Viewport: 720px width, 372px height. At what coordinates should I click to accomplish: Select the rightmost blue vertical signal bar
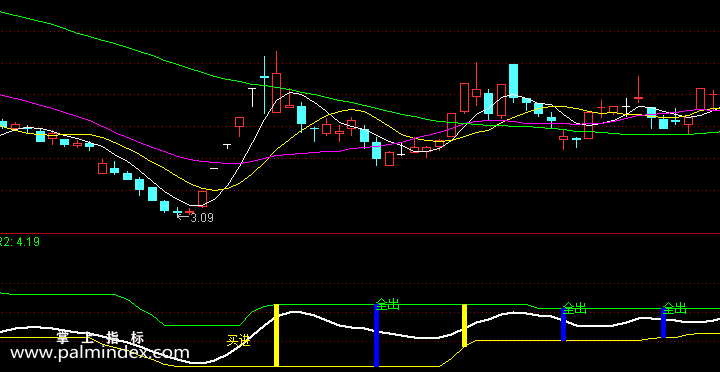(x=663, y=323)
